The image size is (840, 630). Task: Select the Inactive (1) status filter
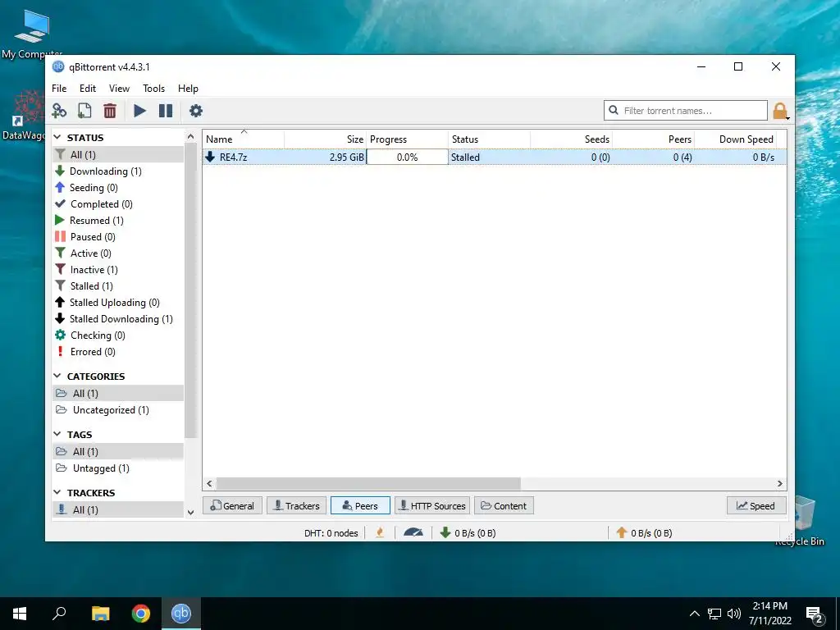point(94,270)
